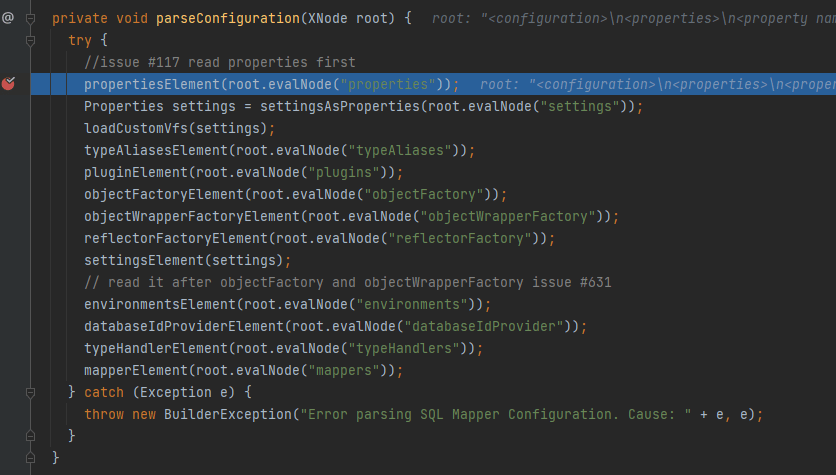The image size is (836, 475).
Task: Click the environmentsElement call
Action: (160, 304)
